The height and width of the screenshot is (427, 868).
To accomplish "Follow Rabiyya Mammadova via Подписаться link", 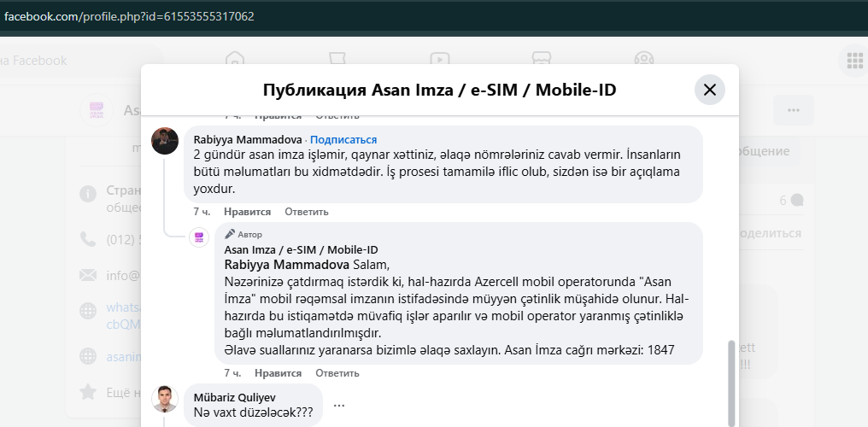I will click(343, 139).
